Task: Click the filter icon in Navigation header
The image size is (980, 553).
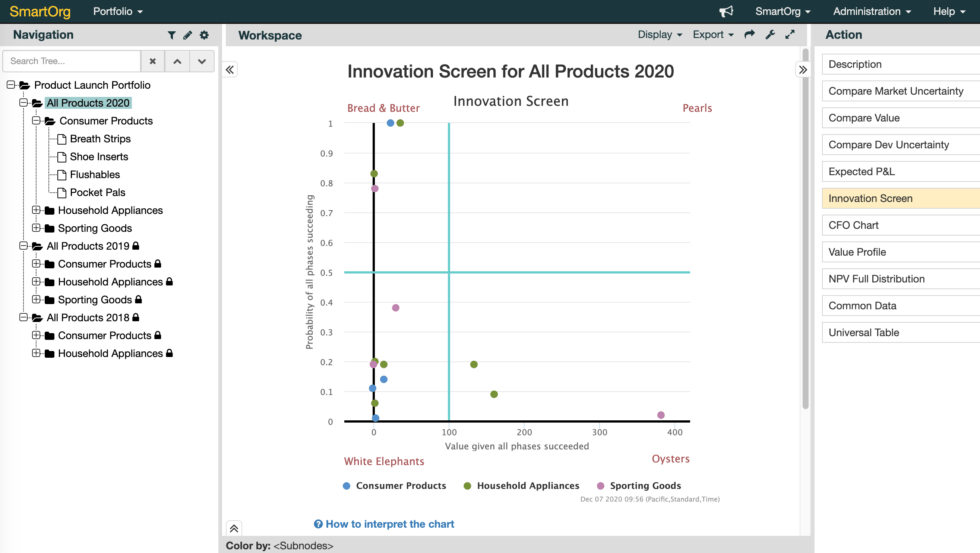Action: click(x=172, y=35)
